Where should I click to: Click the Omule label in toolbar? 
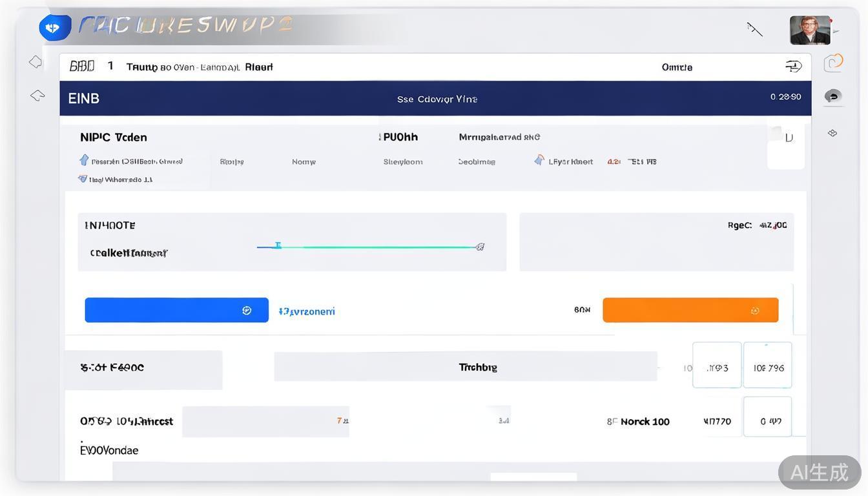click(x=677, y=67)
